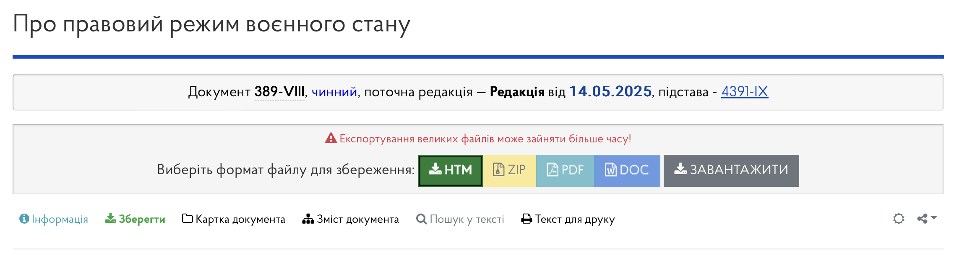980x268 pixels.
Task: Expand the share dropdown arrow
Action: tap(934, 218)
